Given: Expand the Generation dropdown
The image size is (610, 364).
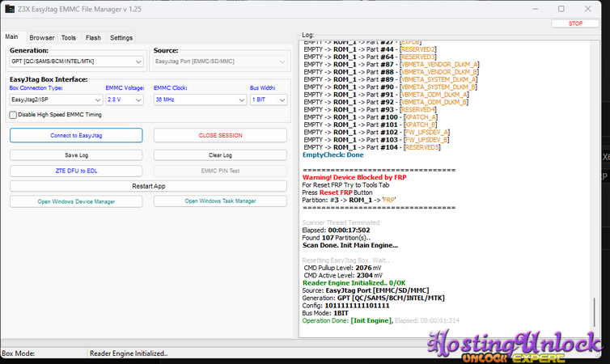Looking at the screenshot, I should (76, 61).
